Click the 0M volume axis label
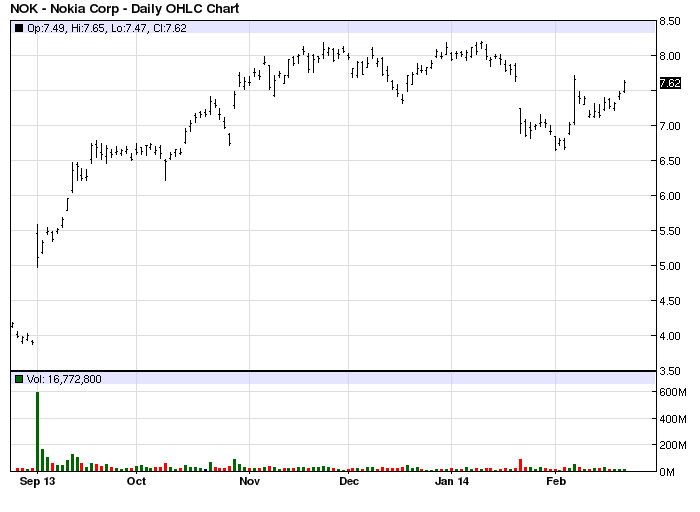The height and width of the screenshot is (512, 700). 667,472
